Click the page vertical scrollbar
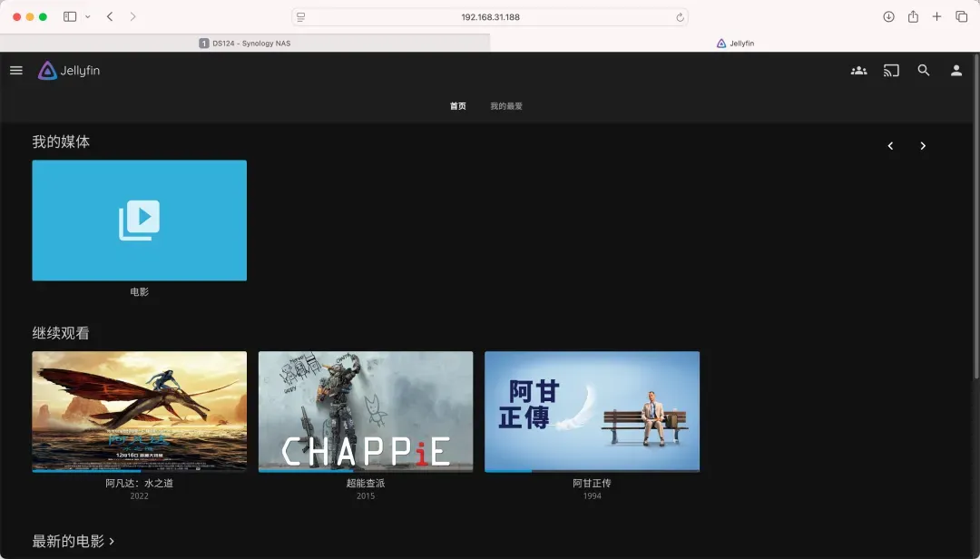 point(976,216)
